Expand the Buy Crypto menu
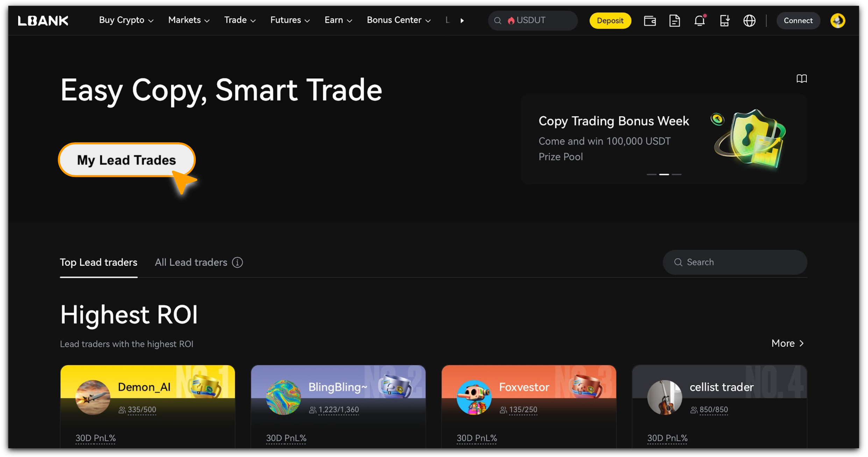The width and height of the screenshot is (868, 457). click(x=126, y=20)
